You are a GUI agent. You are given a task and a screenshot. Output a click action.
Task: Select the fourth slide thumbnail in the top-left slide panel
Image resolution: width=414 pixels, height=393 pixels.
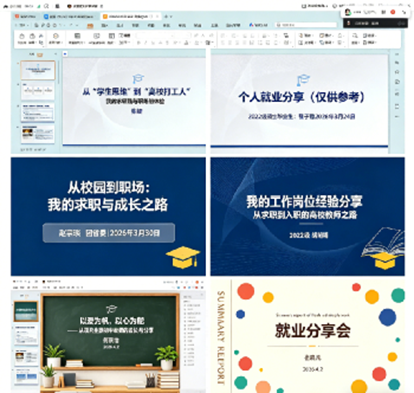point(38,134)
